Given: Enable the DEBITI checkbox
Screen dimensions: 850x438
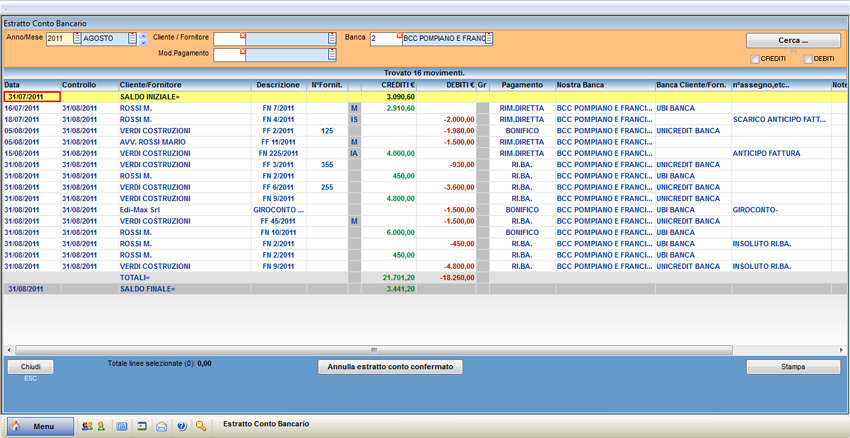Looking at the screenshot, I should pos(808,59).
